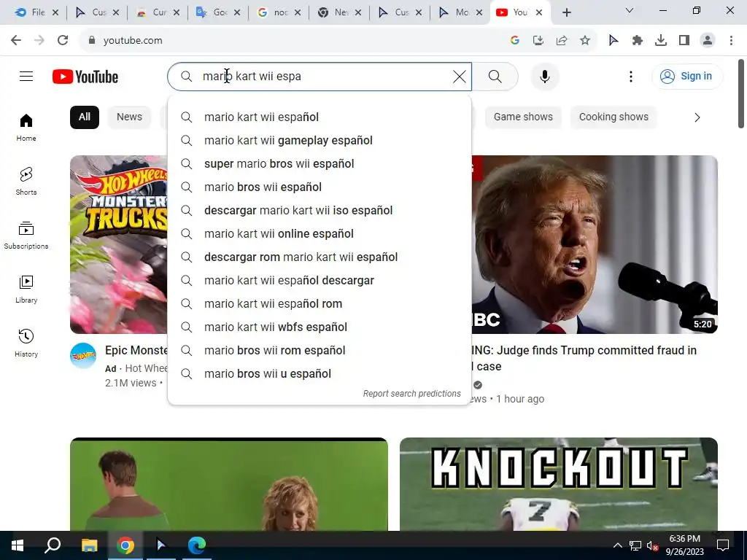Expand the tab search dropdown arrow
The image size is (747, 560).
(630, 10)
